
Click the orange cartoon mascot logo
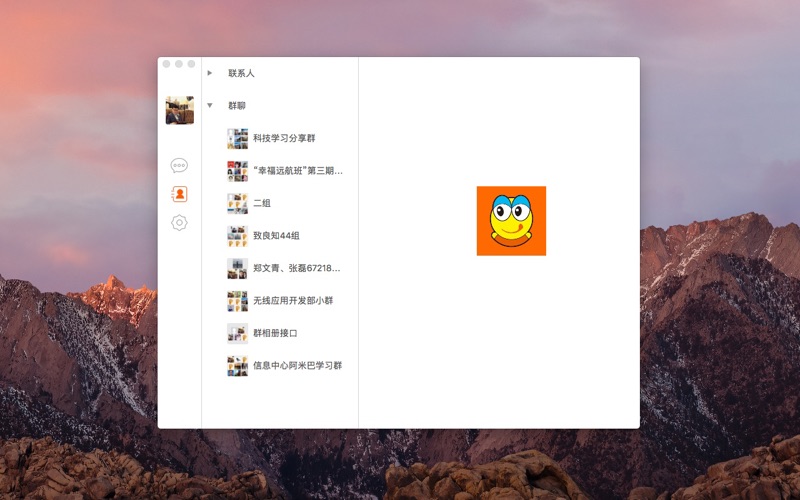point(511,220)
